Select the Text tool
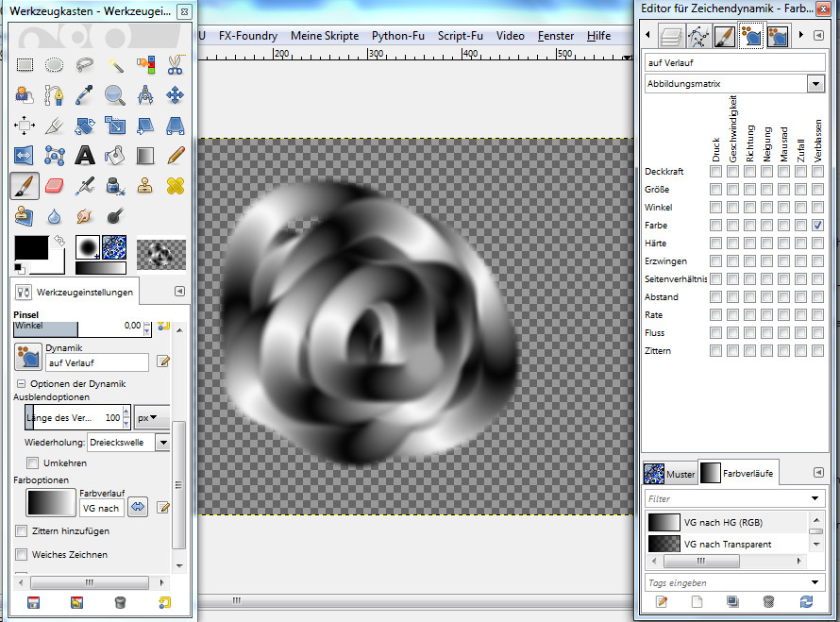The width and height of the screenshot is (840, 622). pos(85,156)
